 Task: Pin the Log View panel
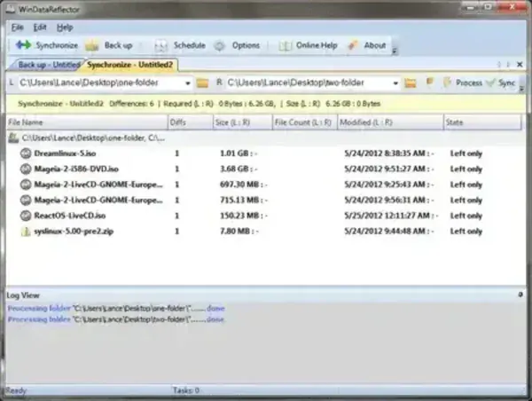coord(520,295)
